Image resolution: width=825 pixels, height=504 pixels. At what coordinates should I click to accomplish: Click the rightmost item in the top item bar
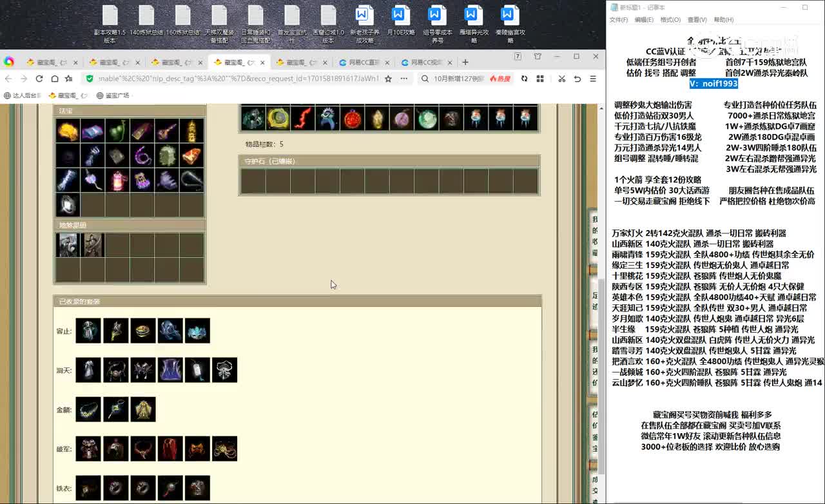coord(526,118)
